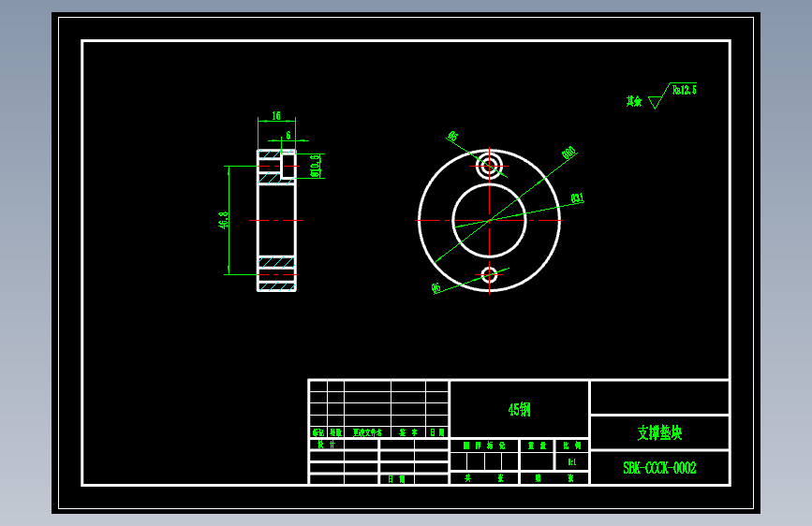Click the Φ31 bore diameter label
The height and width of the screenshot is (526, 812).
point(578,198)
